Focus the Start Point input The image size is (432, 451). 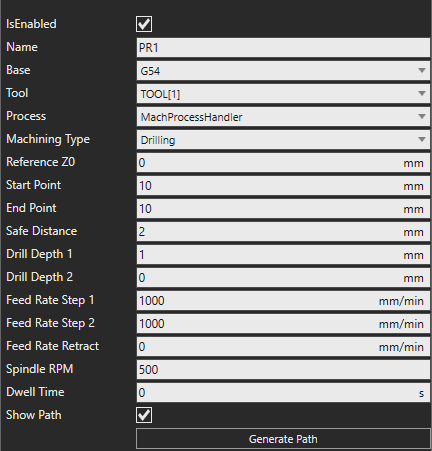pyautogui.click(x=283, y=186)
